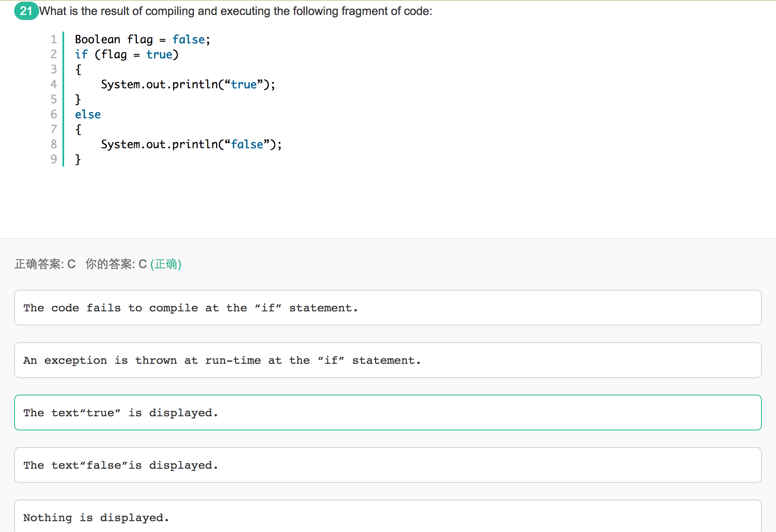Click the "if (flag = true)" code line
776x532 pixels.
pyautogui.click(x=127, y=55)
